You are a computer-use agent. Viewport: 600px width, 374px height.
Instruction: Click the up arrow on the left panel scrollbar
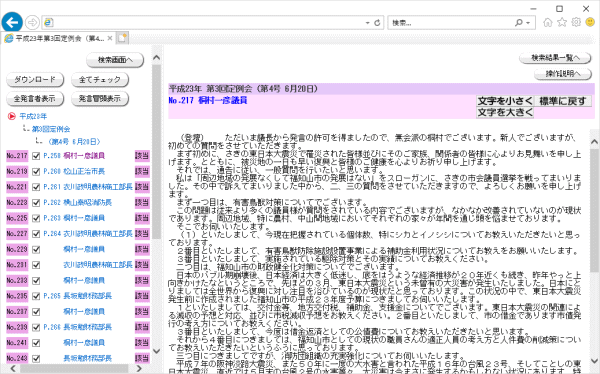point(156,58)
